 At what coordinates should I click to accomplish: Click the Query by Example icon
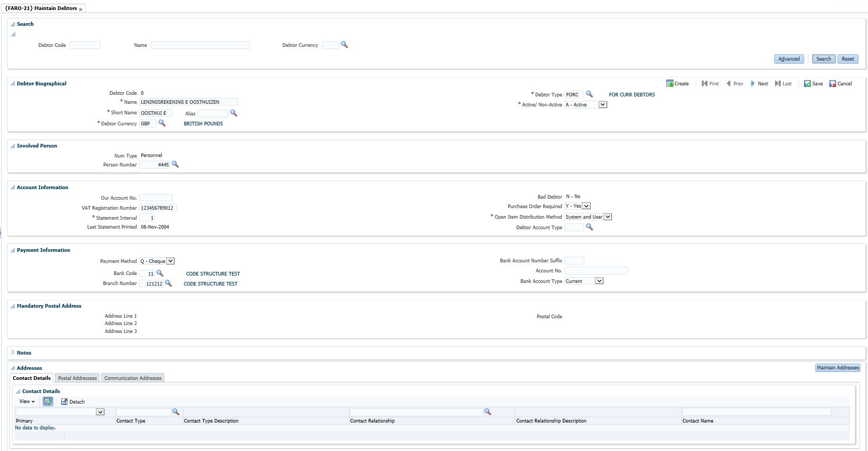[48, 401]
